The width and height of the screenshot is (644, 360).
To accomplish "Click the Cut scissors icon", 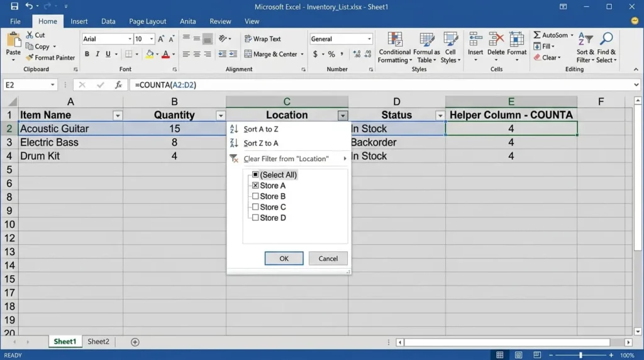I will 30,35.
